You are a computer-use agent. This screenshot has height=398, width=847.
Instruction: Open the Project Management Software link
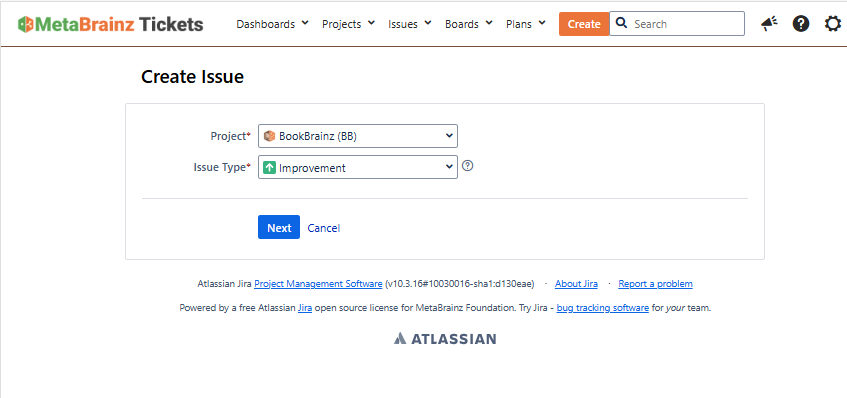318,284
